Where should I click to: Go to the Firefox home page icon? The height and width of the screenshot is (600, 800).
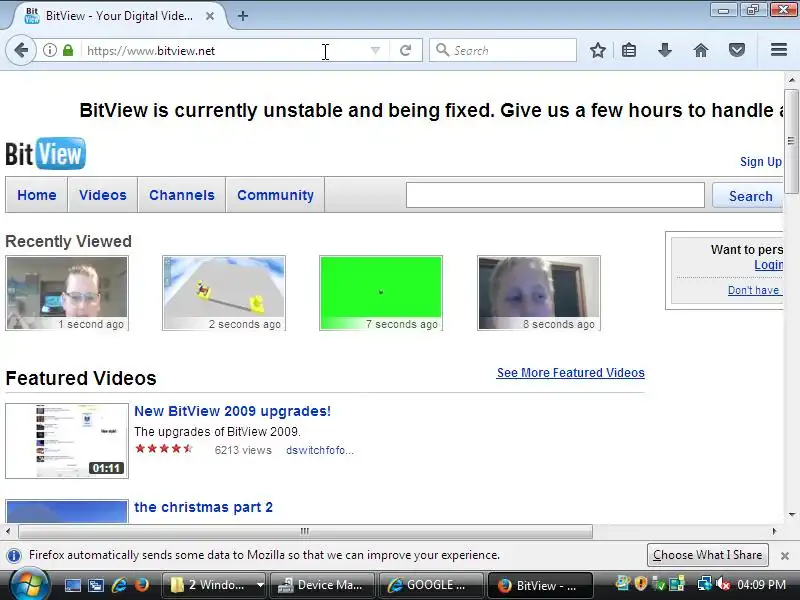pyautogui.click(x=701, y=50)
